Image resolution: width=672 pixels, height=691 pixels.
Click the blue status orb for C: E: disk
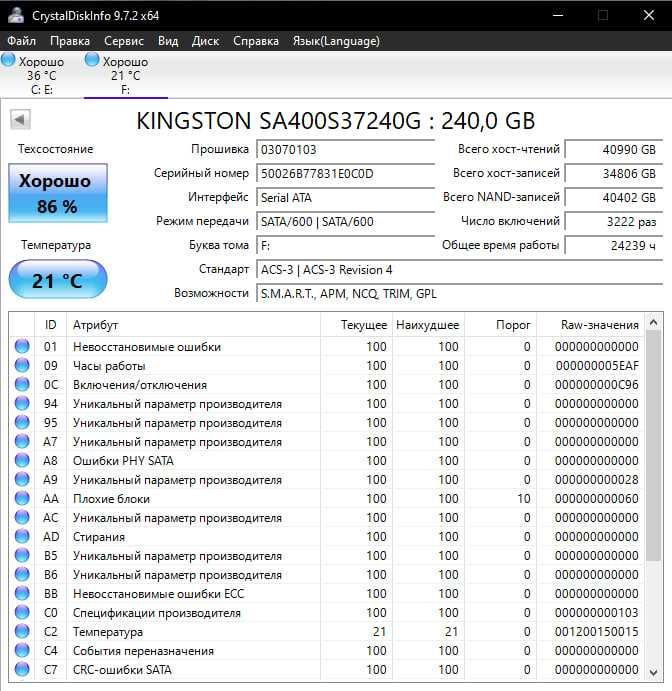8,60
